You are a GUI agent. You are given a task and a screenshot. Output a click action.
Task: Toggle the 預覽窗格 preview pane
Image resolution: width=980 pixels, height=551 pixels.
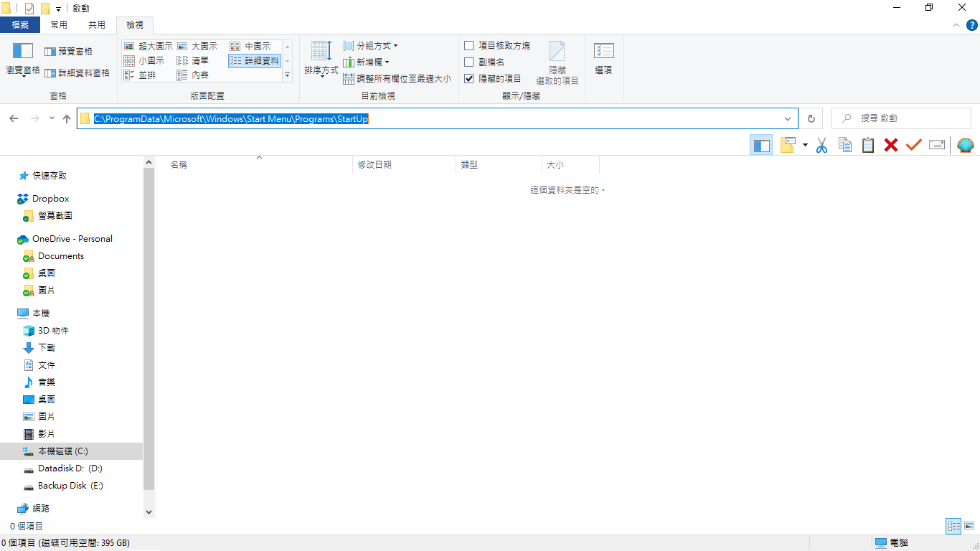pyautogui.click(x=69, y=52)
